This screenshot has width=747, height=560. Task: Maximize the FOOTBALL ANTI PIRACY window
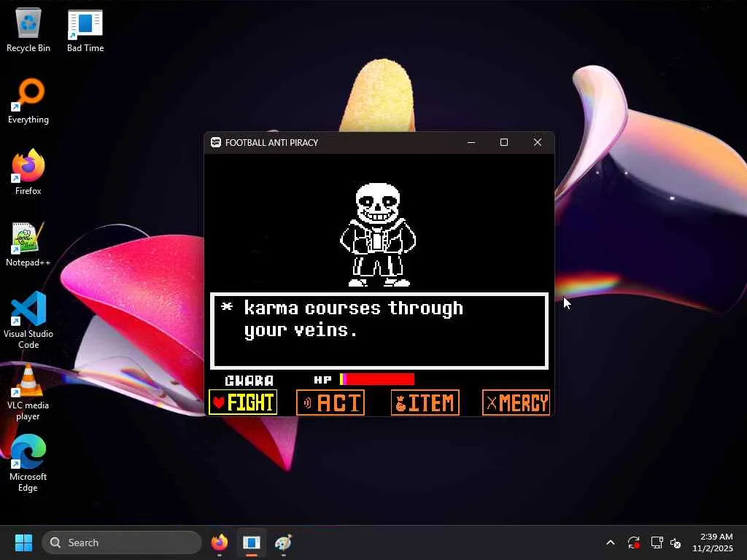pos(504,142)
